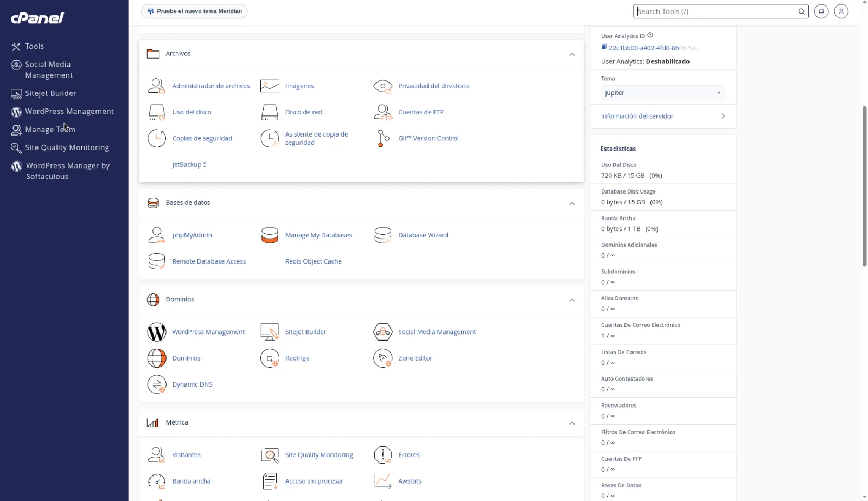Collapse the Métrica section

pyautogui.click(x=572, y=423)
